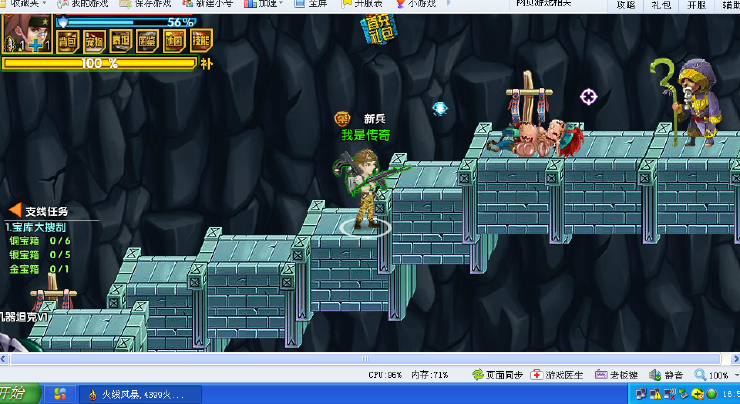Click the horizontal scrollbar right arrow

click(735, 359)
